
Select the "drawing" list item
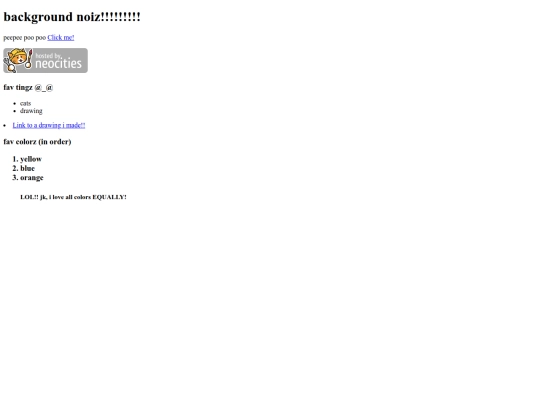tap(31, 111)
